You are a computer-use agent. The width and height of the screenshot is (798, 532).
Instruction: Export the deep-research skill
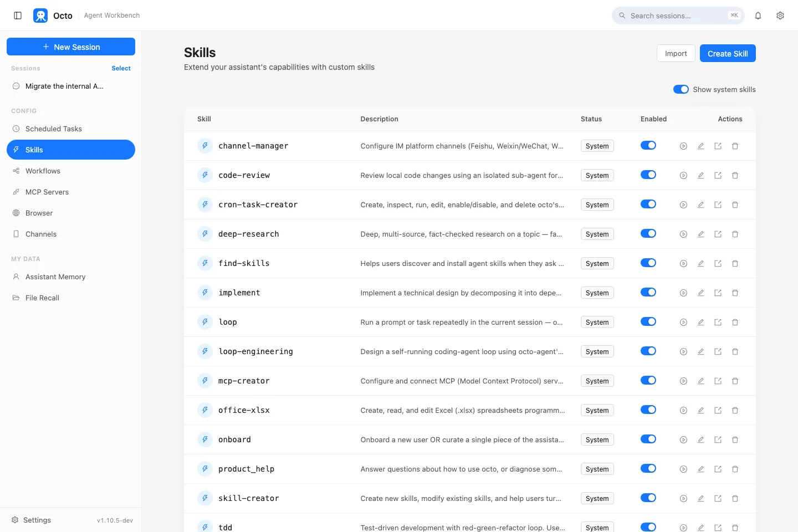718,234
